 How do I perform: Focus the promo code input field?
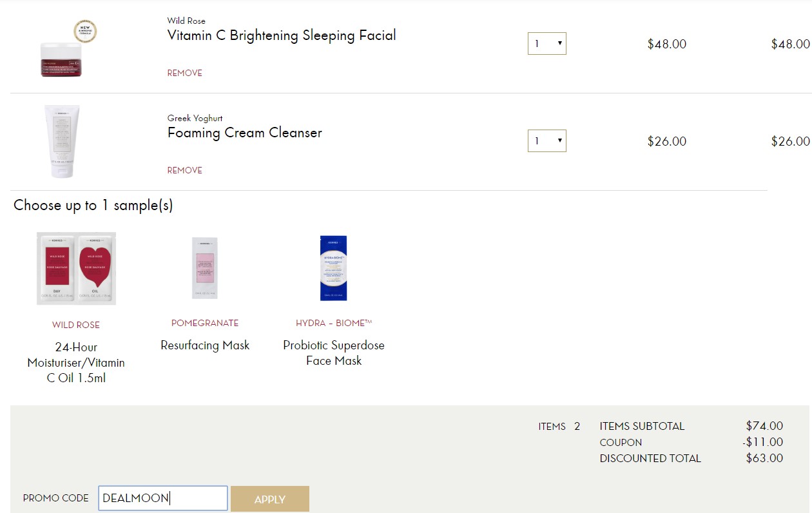coord(163,498)
